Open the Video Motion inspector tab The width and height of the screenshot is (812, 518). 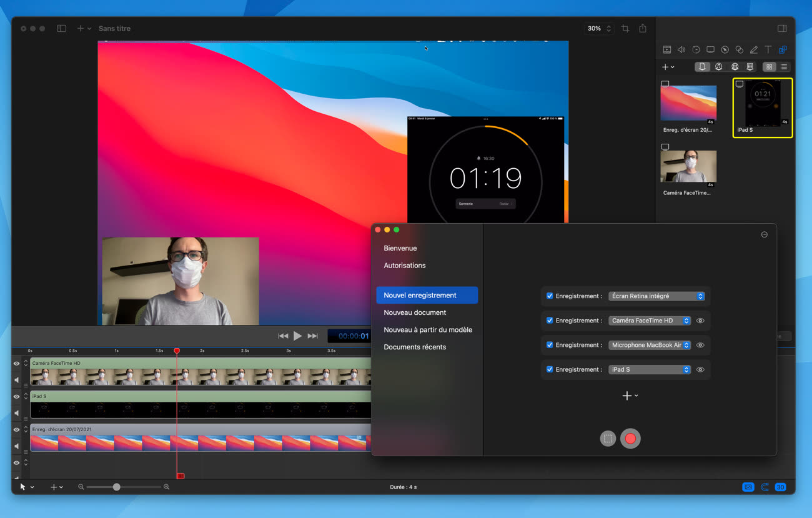click(x=696, y=49)
